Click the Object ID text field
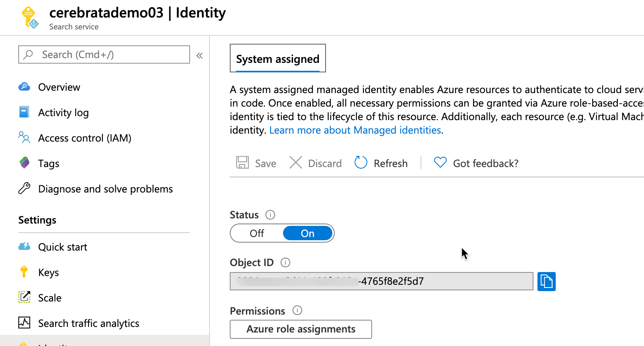The height and width of the screenshot is (346, 644). click(381, 282)
